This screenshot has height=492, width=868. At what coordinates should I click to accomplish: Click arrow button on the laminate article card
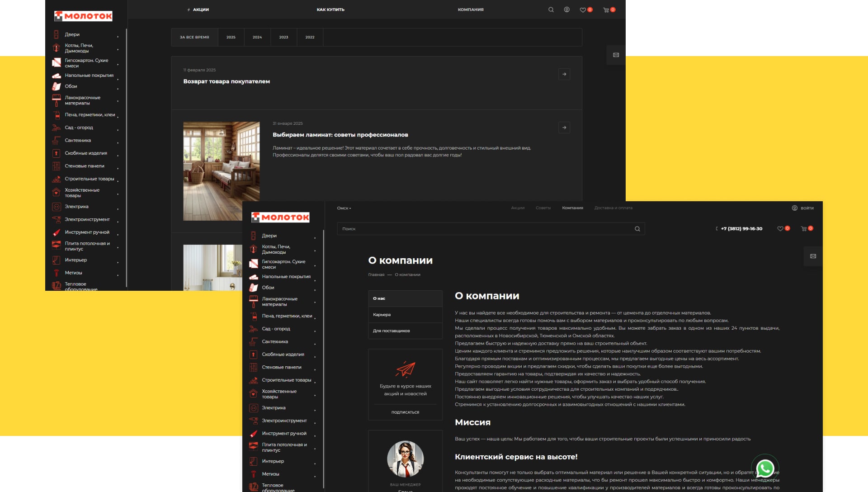click(564, 128)
